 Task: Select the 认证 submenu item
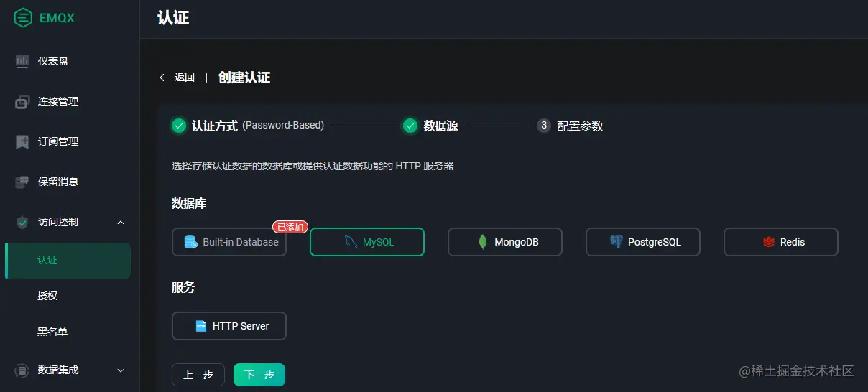coord(68,261)
